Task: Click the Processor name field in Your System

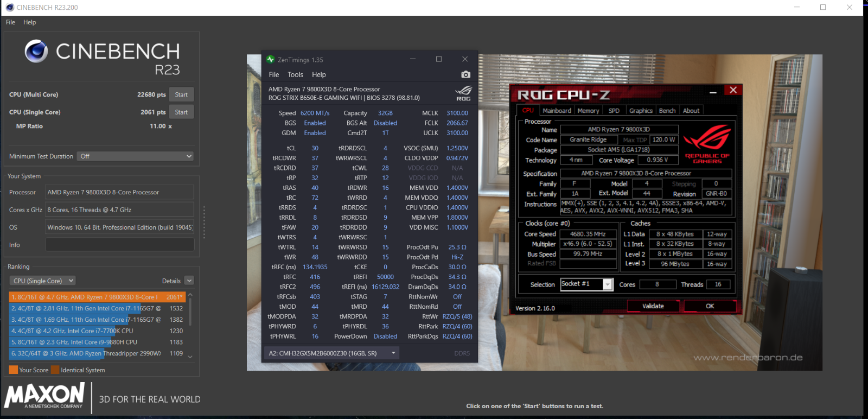Action: pyautogui.click(x=119, y=192)
